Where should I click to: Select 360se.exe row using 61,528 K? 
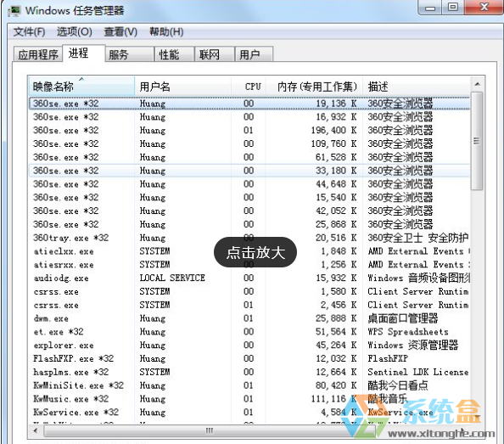point(249,157)
